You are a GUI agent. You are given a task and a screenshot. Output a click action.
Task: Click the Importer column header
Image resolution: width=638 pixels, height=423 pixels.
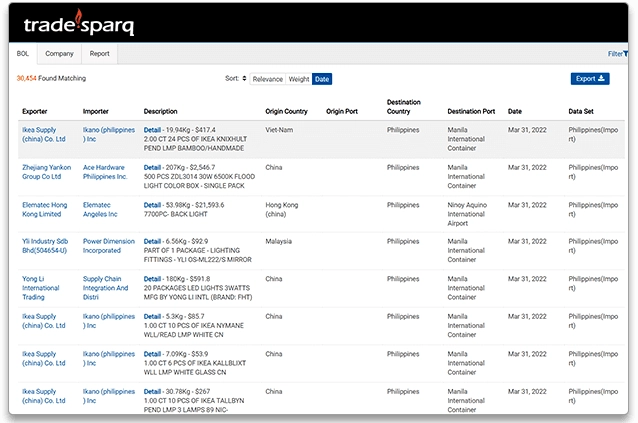coord(96,111)
